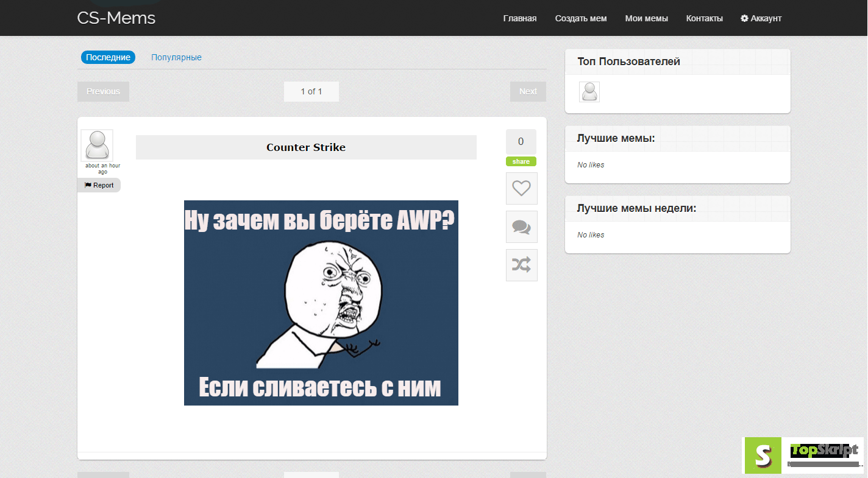Click the 1 of 1 page indicator
The width and height of the screenshot is (868, 478).
click(311, 91)
